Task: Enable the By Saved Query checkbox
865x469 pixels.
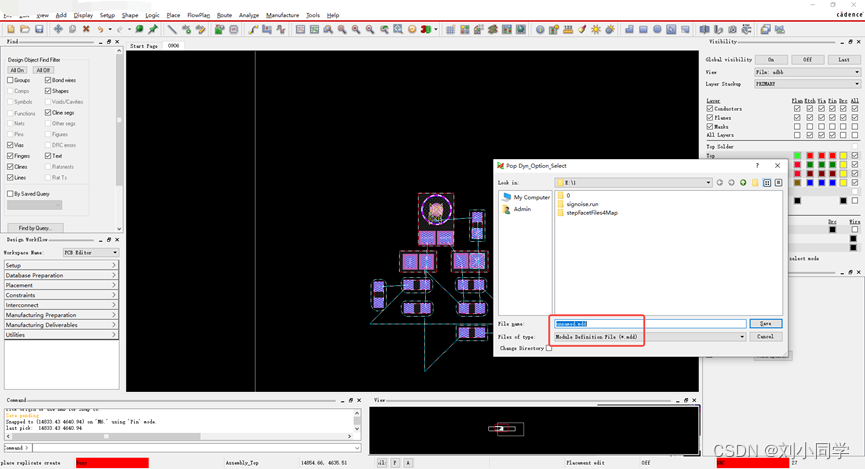Action: [10, 194]
